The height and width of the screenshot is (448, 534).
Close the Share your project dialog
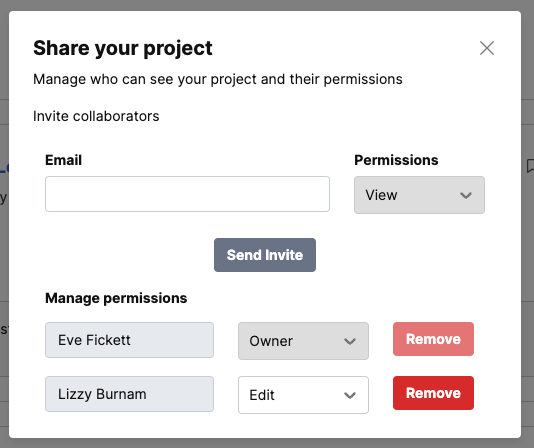pos(487,48)
